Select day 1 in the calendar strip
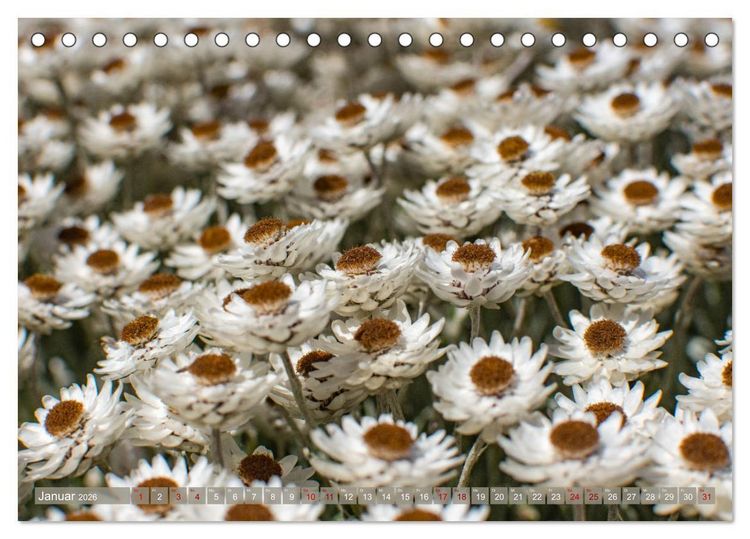Screen dimensions: 750x539 click(x=140, y=496)
